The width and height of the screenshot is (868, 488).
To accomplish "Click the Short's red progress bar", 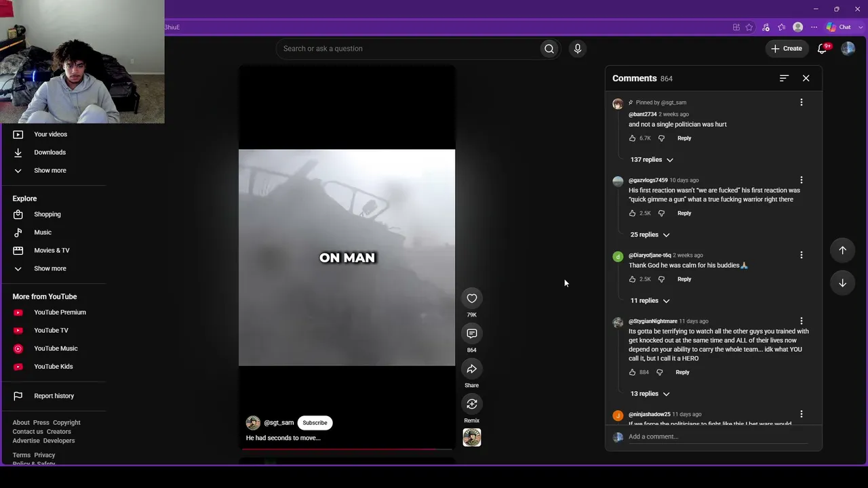I will [347, 449].
